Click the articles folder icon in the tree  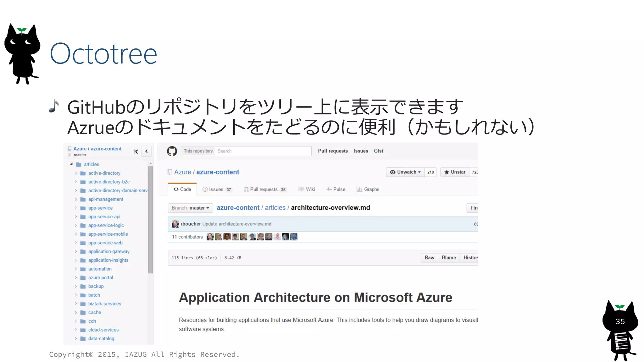coord(79,165)
